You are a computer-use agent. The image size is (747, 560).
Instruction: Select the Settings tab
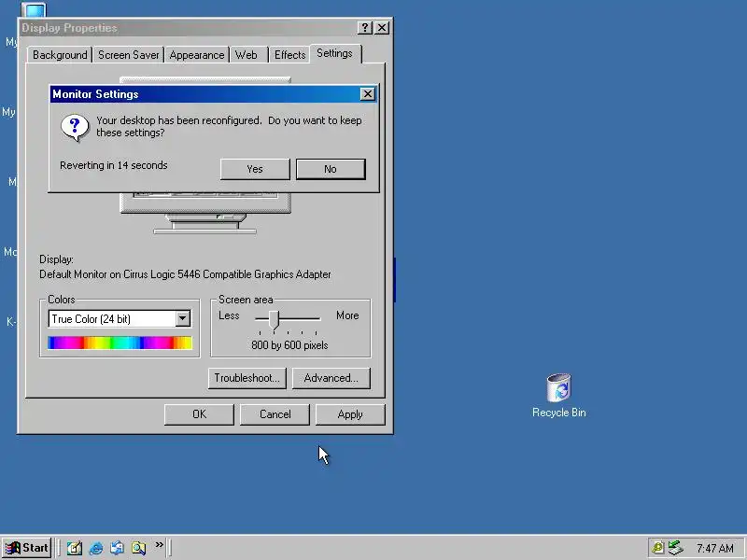click(x=335, y=53)
